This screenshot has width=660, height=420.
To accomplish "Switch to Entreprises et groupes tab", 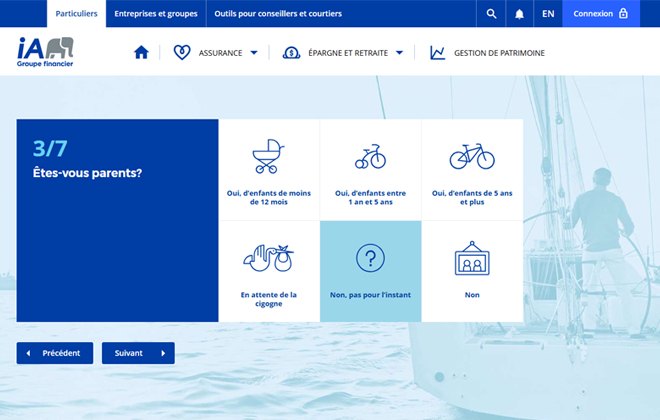I will [x=155, y=14].
